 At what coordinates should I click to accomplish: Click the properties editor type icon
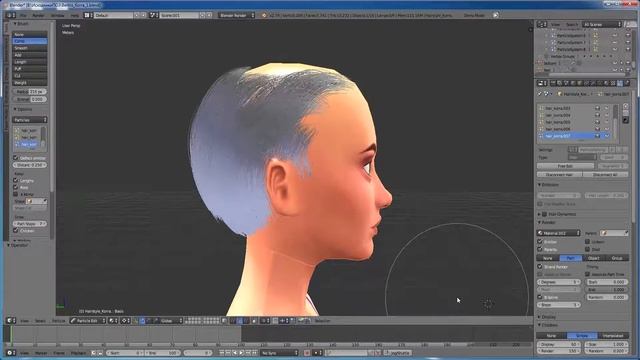(542, 83)
